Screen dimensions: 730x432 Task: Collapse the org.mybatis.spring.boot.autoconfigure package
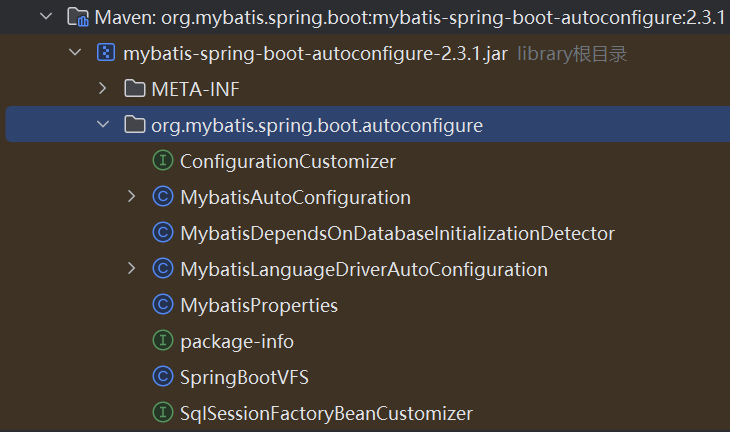point(103,124)
